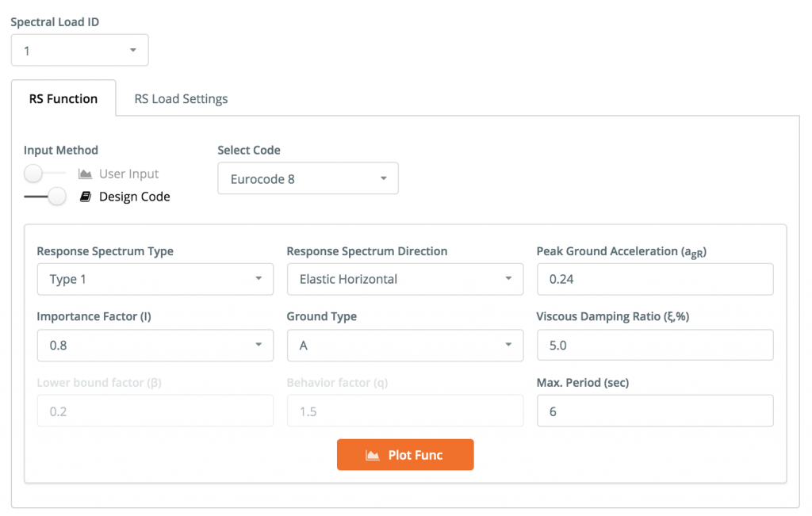
Task: Open the Importance Factor dropdown
Action: pos(155,345)
